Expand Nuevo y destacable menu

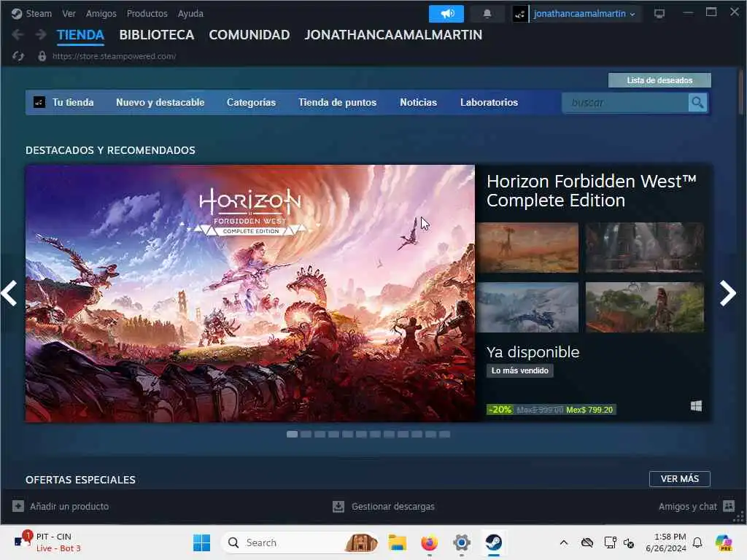tap(160, 102)
